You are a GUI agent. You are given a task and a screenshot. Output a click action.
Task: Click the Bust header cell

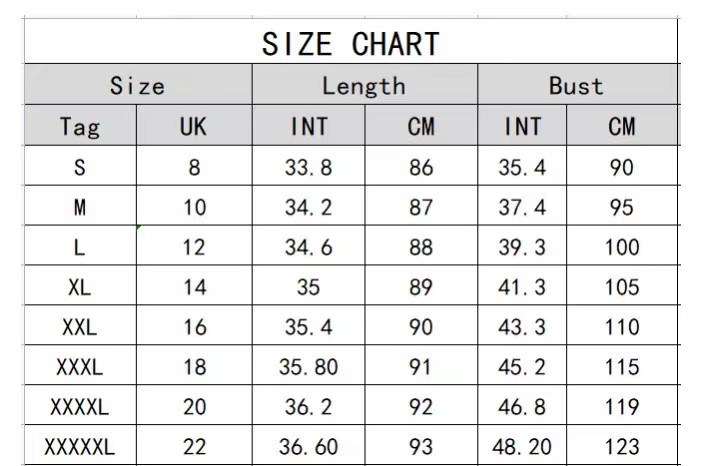(x=576, y=86)
